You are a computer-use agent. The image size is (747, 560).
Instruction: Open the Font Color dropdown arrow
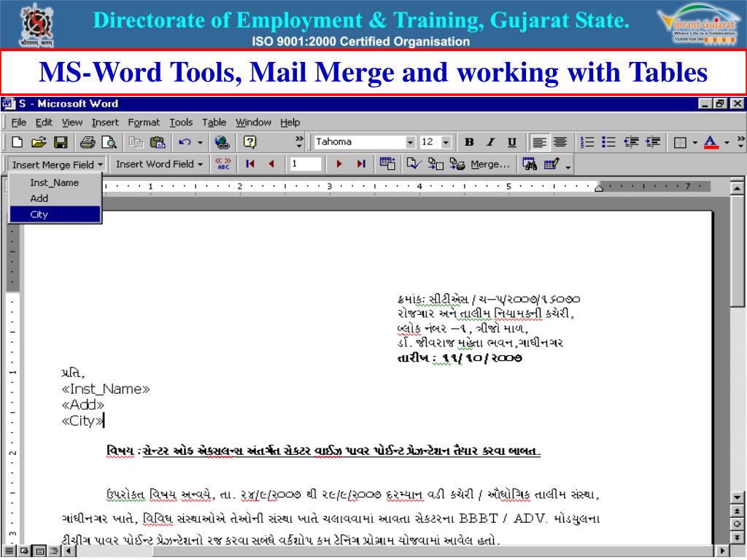click(727, 142)
